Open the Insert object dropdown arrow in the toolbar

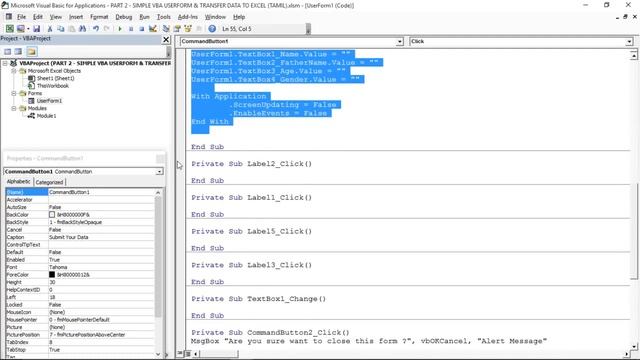click(28, 29)
